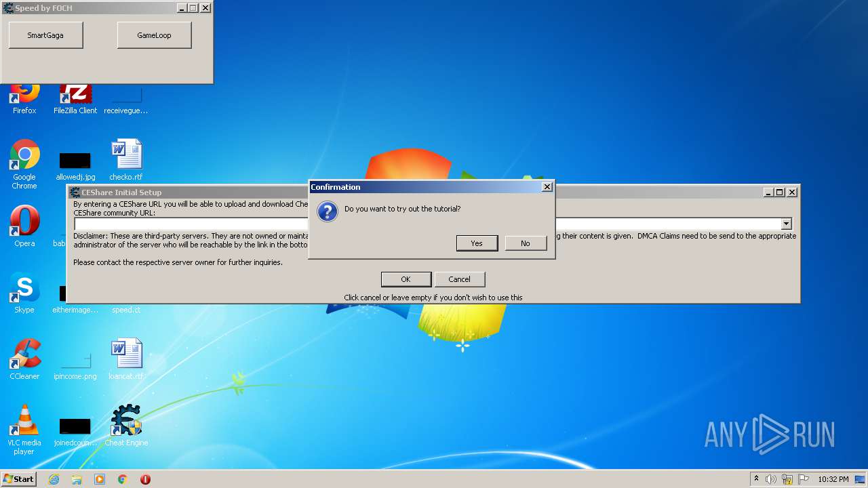Close the Speed by FOCH window
Image resolution: width=868 pixels, height=488 pixels.
coord(205,8)
